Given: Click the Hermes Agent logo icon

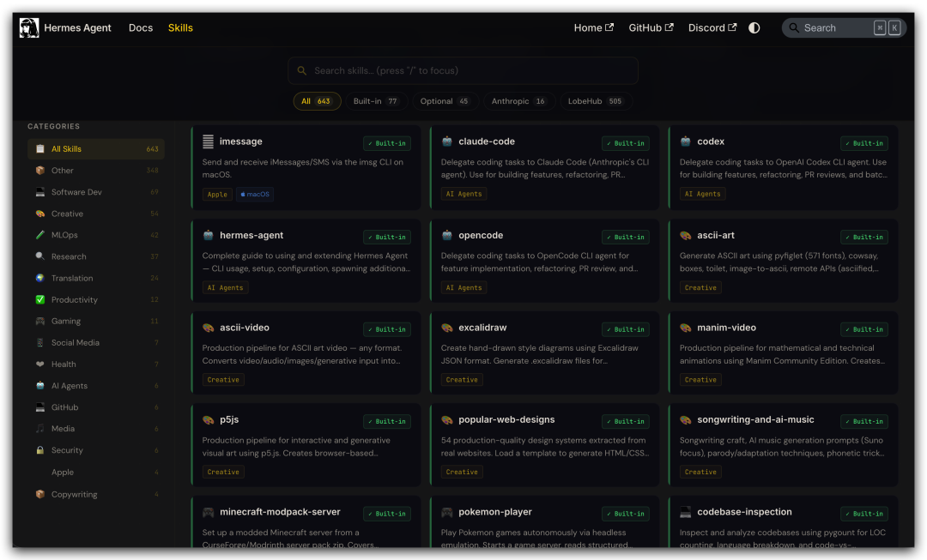Looking at the screenshot, I should [x=29, y=27].
